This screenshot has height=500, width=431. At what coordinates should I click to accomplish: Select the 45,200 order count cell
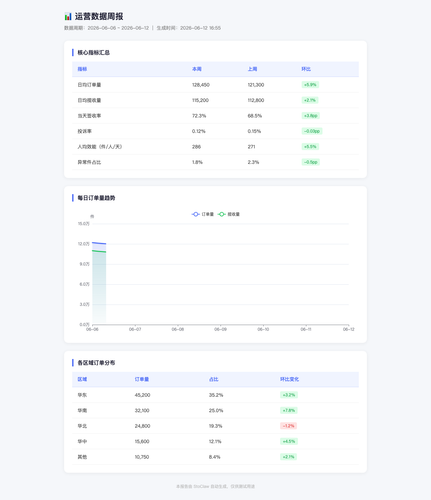[x=142, y=395]
